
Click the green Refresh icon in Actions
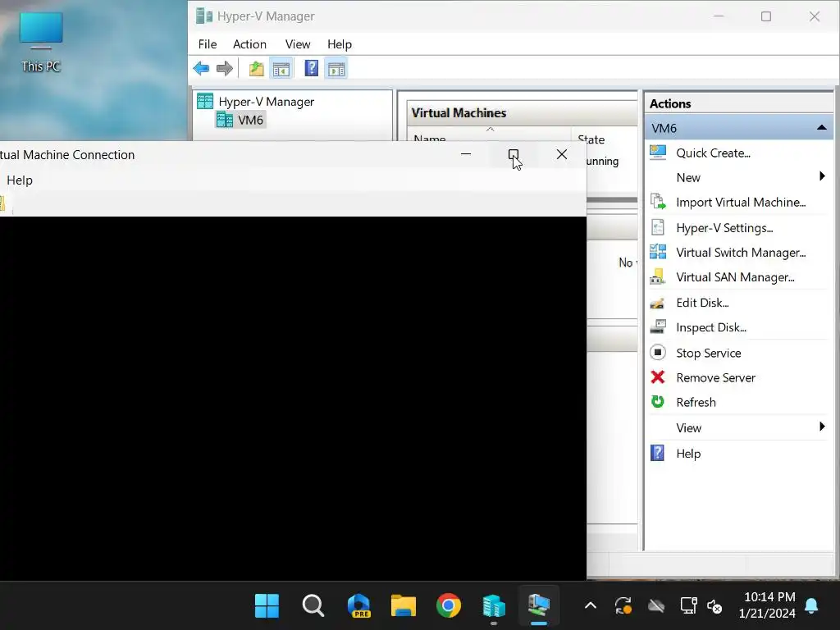click(x=658, y=402)
